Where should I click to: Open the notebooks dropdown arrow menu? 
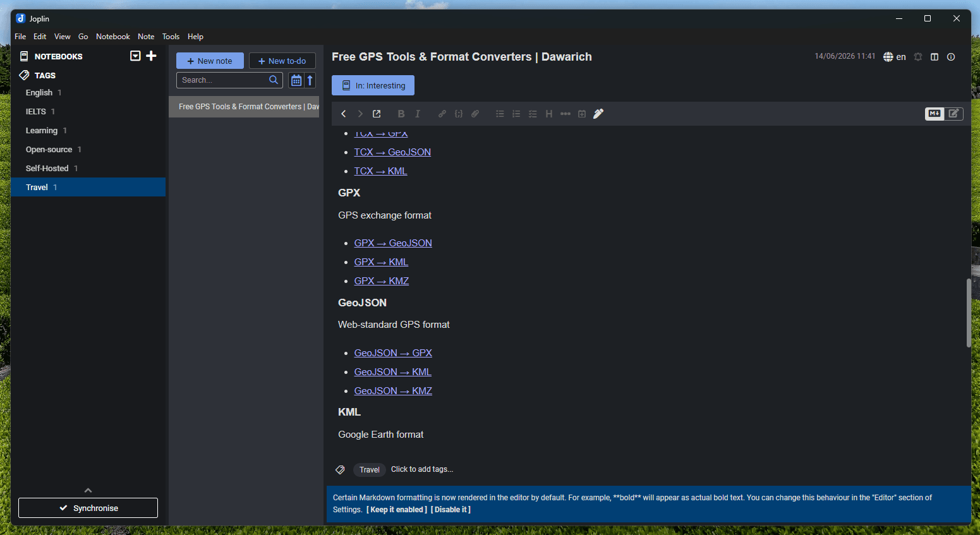pyautogui.click(x=135, y=56)
